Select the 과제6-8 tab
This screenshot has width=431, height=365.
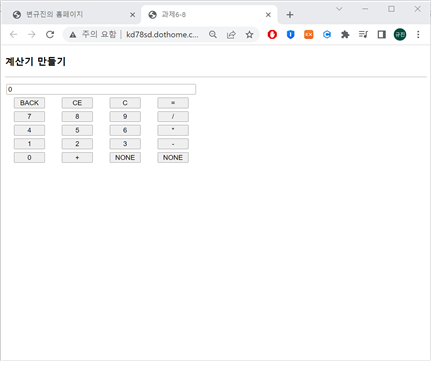(x=208, y=15)
